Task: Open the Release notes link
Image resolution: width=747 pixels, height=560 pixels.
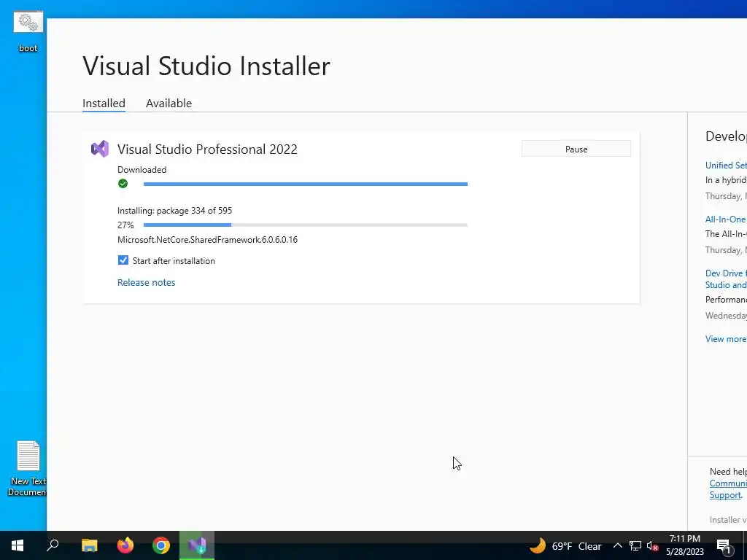Action: [146, 282]
